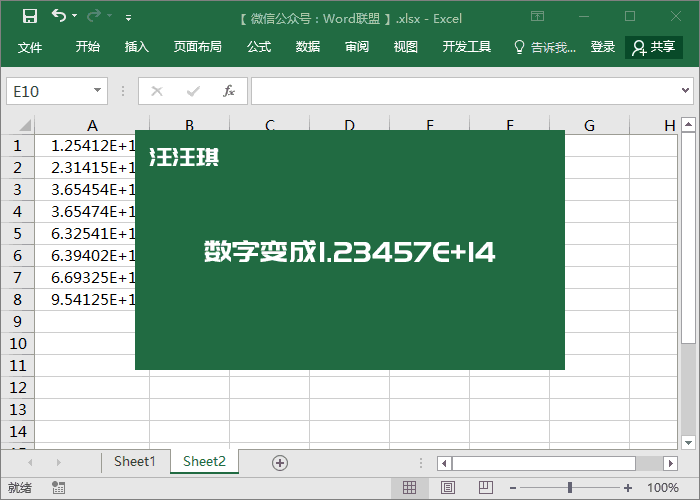The width and height of the screenshot is (700, 500).
Task: Open the Undo history dropdown arrow
Action: click(x=75, y=16)
